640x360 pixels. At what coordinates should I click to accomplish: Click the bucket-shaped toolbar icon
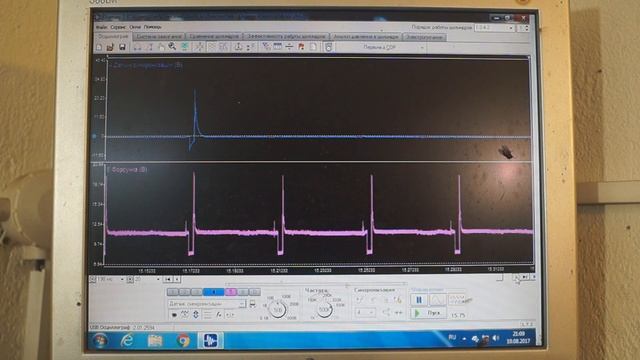(x=328, y=47)
